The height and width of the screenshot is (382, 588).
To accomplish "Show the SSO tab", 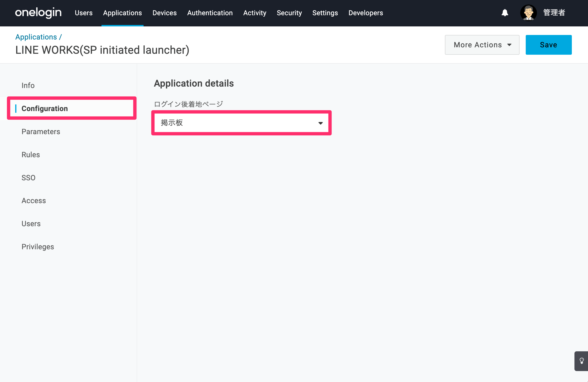I will 29,177.
